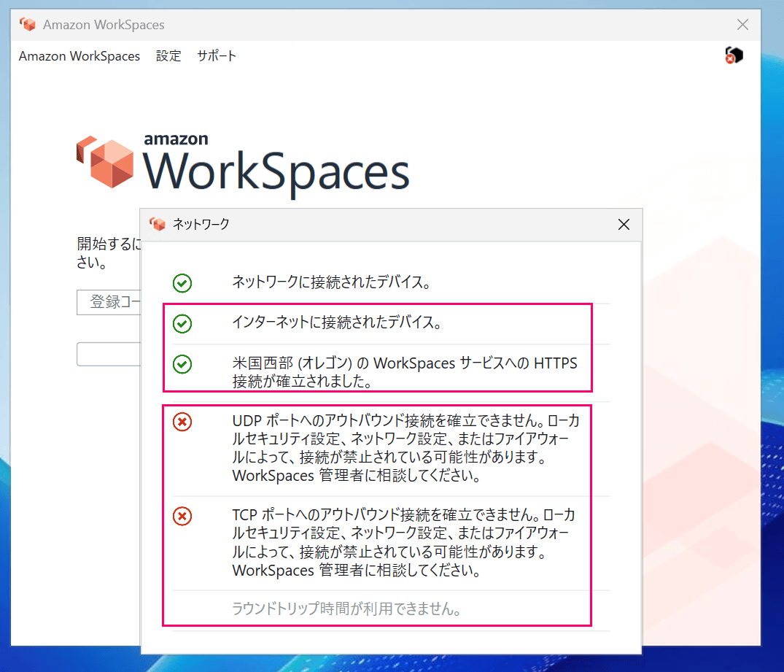Click the UDP ポート error message text
The height and width of the screenshot is (672, 784).
406,448
